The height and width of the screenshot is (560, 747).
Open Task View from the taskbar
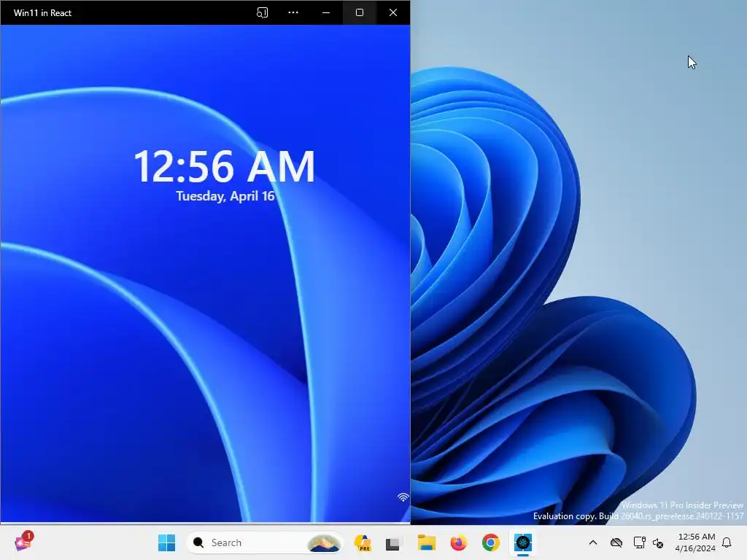(x=393, y=543)
